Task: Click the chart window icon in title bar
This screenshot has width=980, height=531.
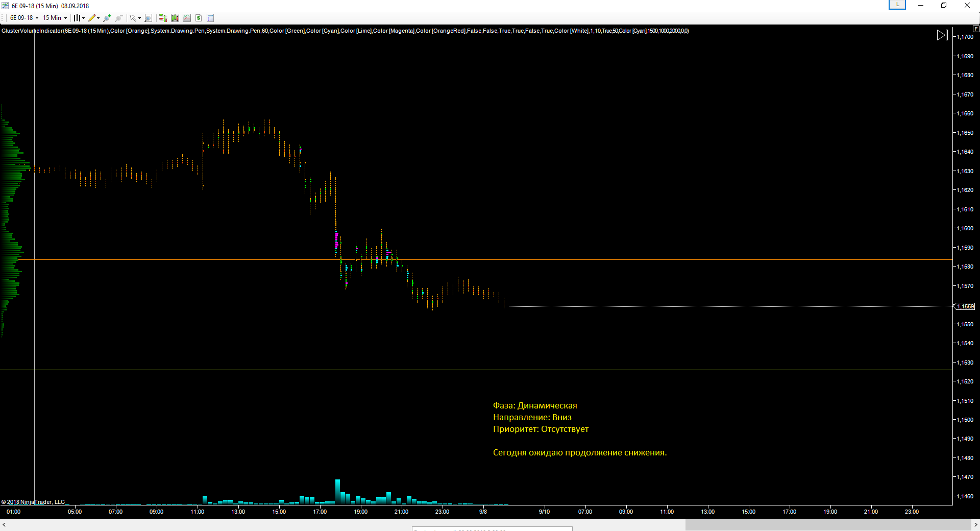Action: click(5, 6)
